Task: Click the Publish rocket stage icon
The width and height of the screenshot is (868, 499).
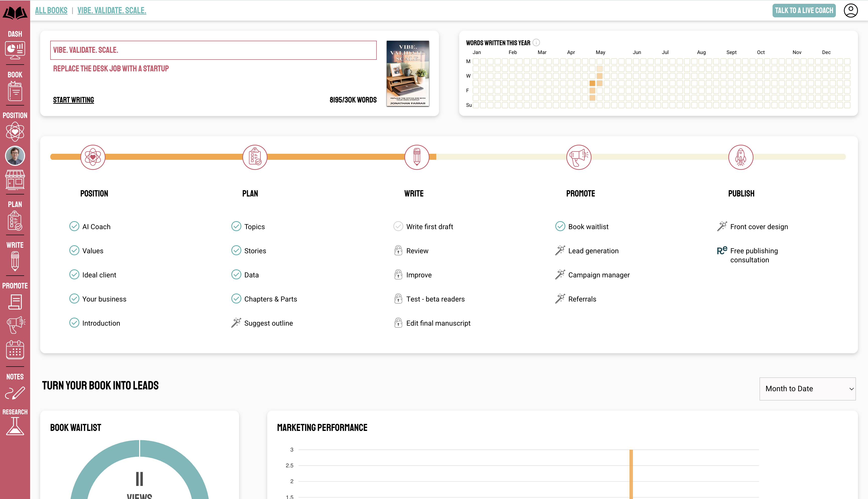Action: pos(741,157)
